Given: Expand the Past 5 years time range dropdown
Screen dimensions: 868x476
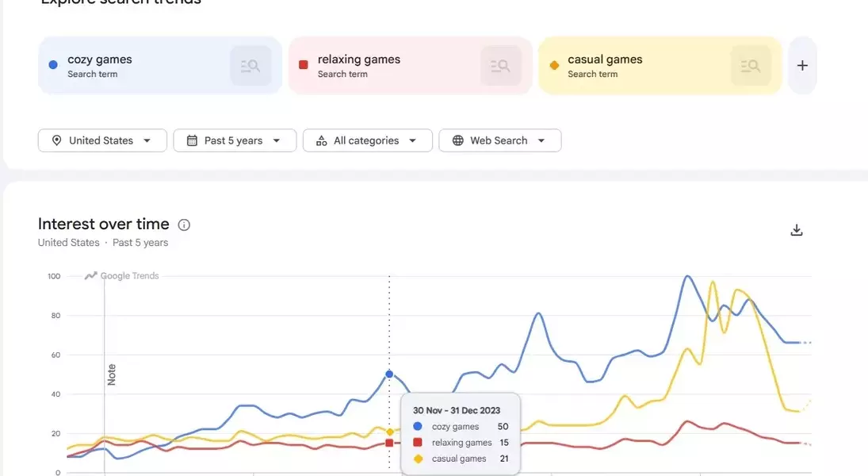Looking at the screenshot, I should tap(235, 140).
